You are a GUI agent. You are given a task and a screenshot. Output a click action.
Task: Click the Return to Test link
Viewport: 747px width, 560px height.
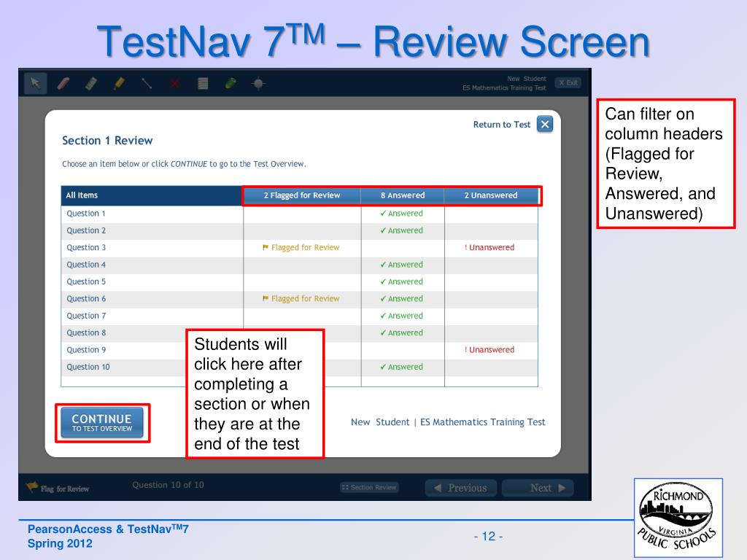501,124
